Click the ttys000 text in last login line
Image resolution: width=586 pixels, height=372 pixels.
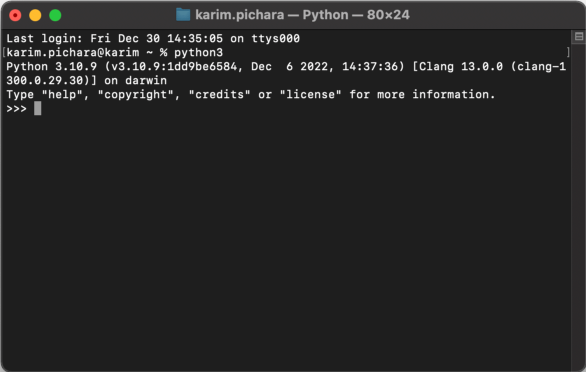click(275, 39)
